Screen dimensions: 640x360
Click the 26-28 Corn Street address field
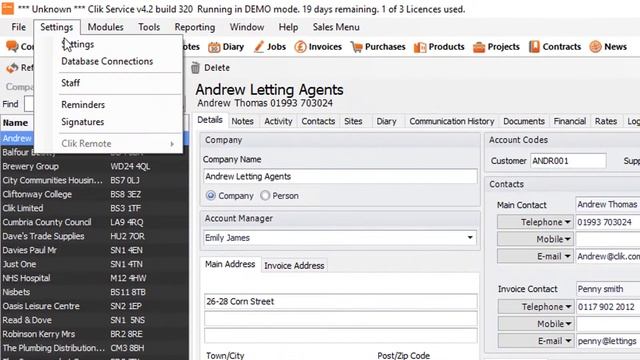(x=340, y=301)
